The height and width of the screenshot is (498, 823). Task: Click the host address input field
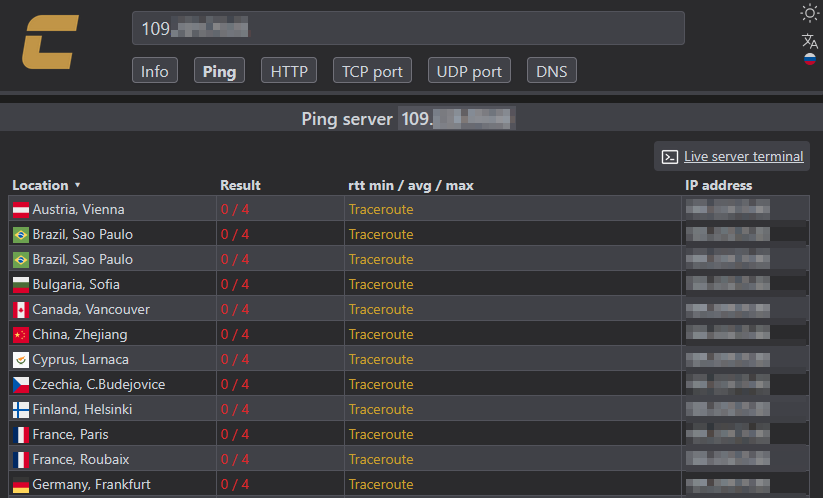pyautogui.click(x=408, y=29)
